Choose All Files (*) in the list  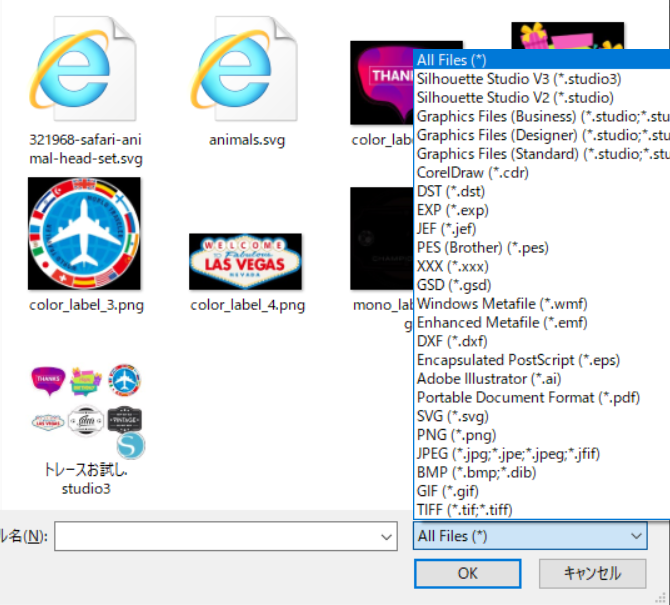tap(541, 60)
